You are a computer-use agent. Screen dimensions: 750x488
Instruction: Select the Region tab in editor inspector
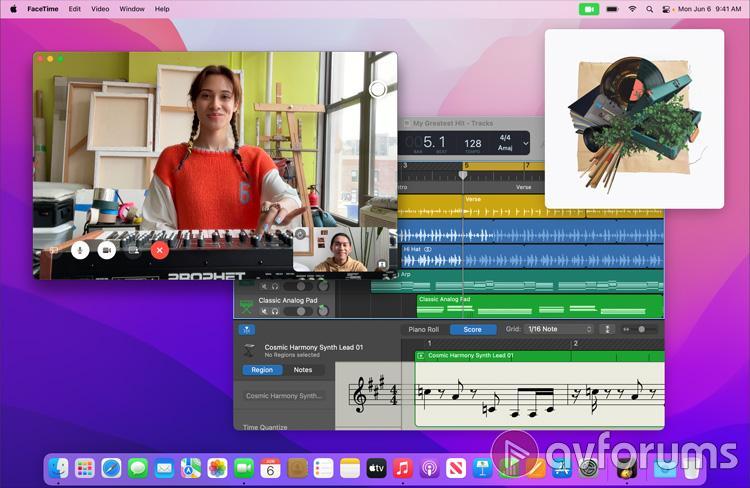262,370
